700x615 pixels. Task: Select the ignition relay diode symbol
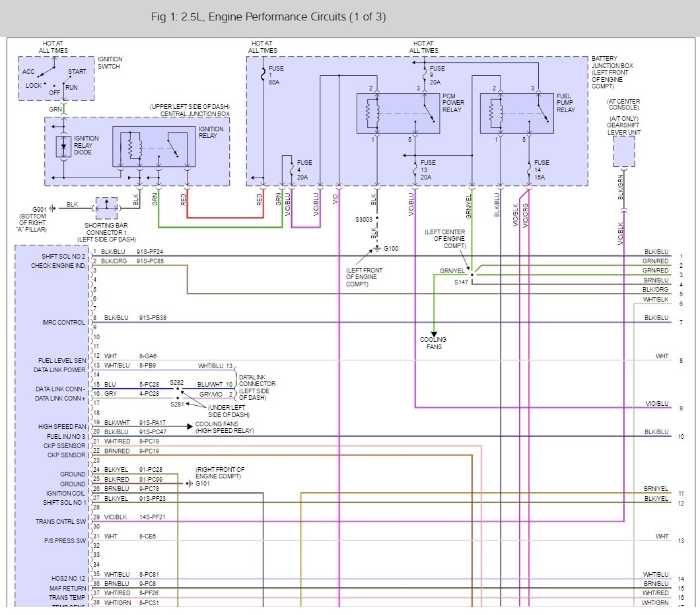(63, 146)
